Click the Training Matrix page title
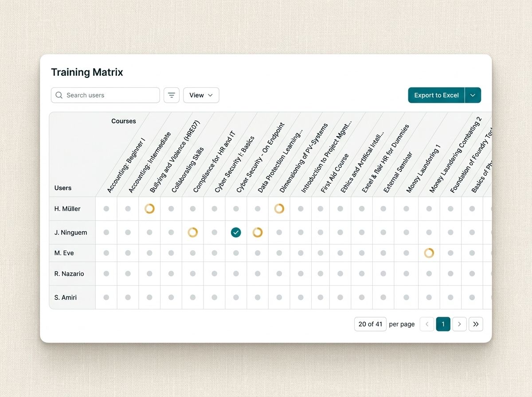Screen dimensions: 532x397 click(87, 72)
